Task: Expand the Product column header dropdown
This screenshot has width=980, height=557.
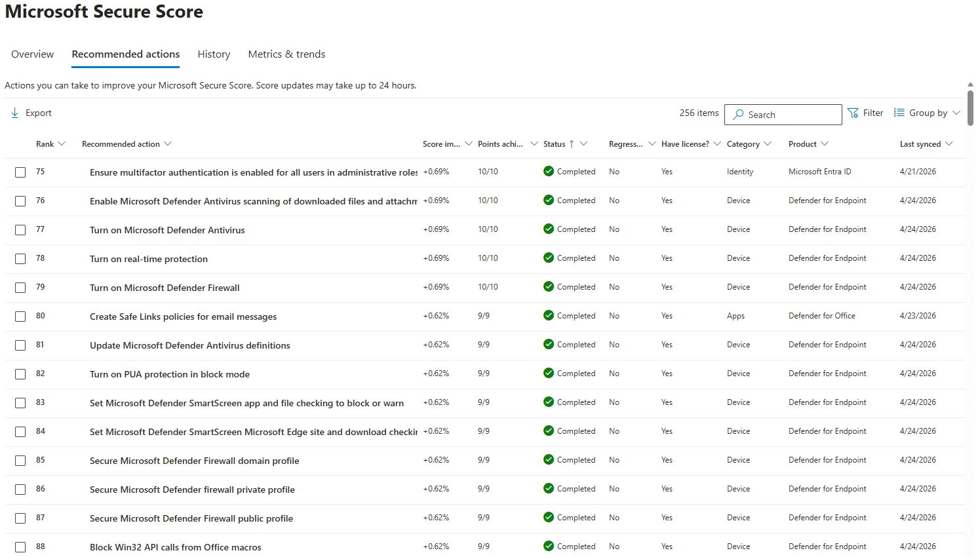Action: click(825, 144)
